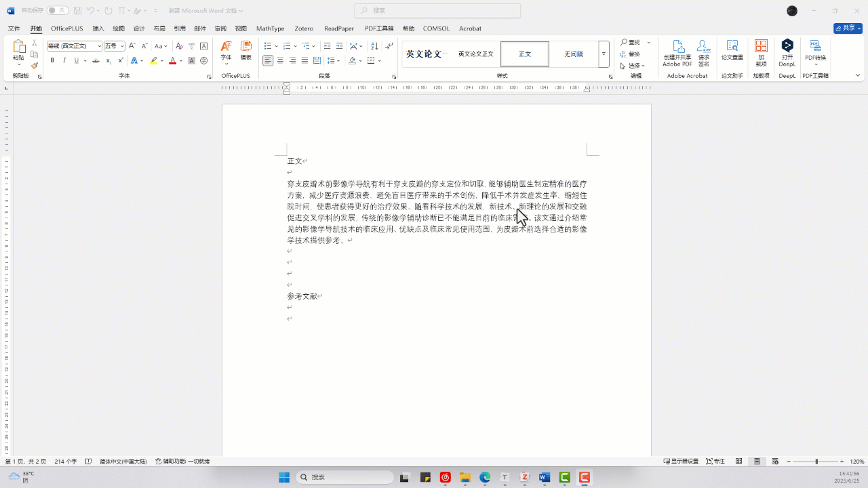Click the search box in the title bar

[x=437, y=10]
